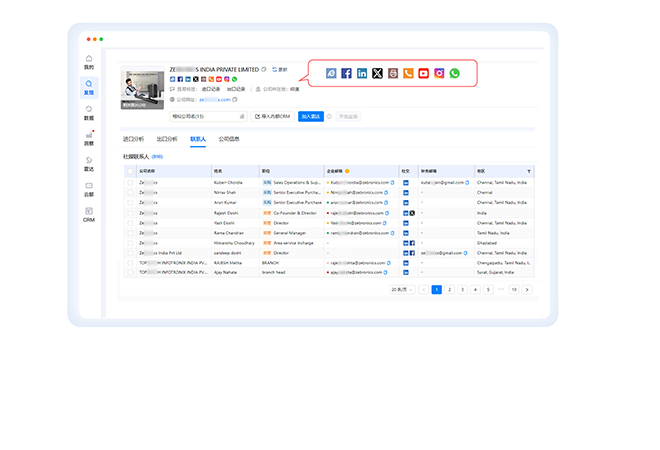Copy Nirav Shah's company email icon
This screenshot has height=450, width=660.
(386, 193)
